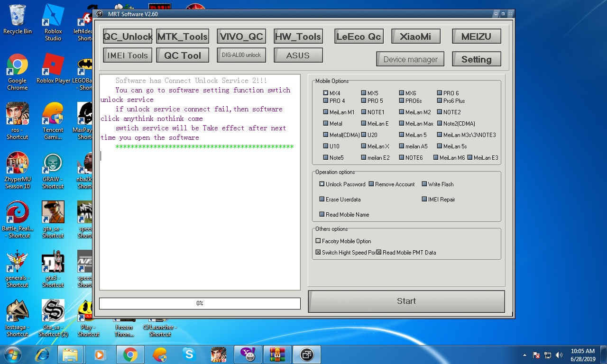Open Google Chrome desktop shortcut
607x364 pixels.
coord(18,72)
